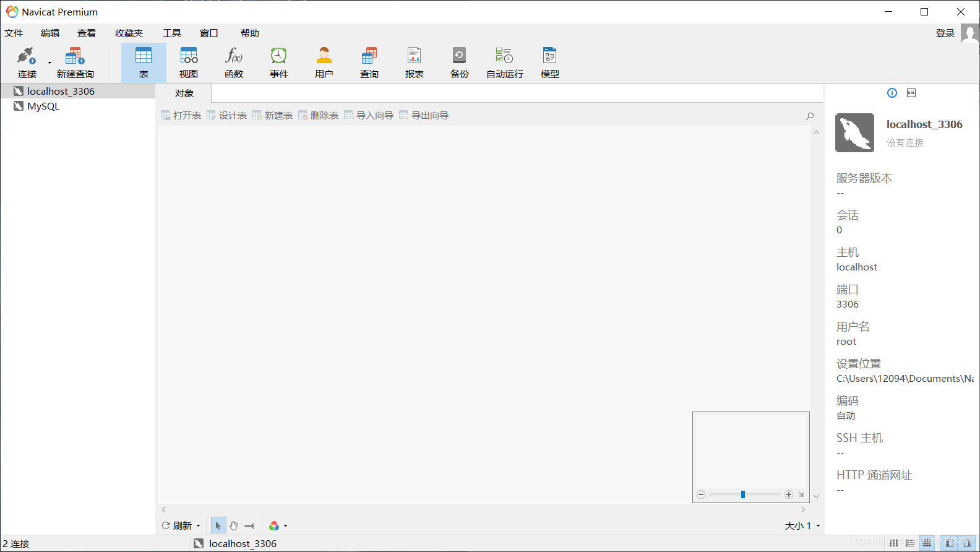Viewport: 980px width, 552px height.
Task: Click the localhost_3306 dolphin image
Action: pos(855,132)
